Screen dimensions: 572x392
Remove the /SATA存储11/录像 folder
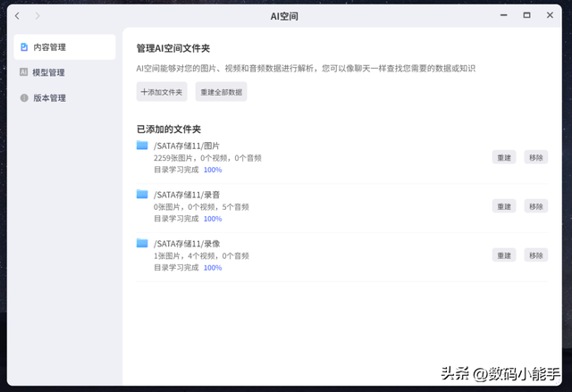coord(535,255)
